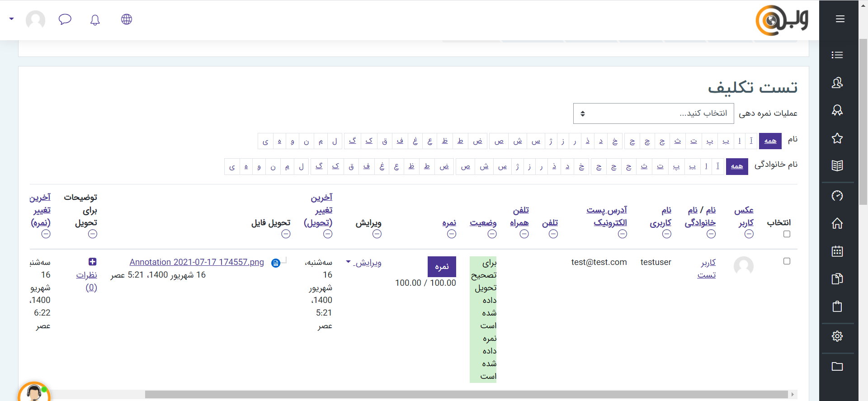Open the hamburger menu in the sidebar
868x401 pixels.
[840, 19]
